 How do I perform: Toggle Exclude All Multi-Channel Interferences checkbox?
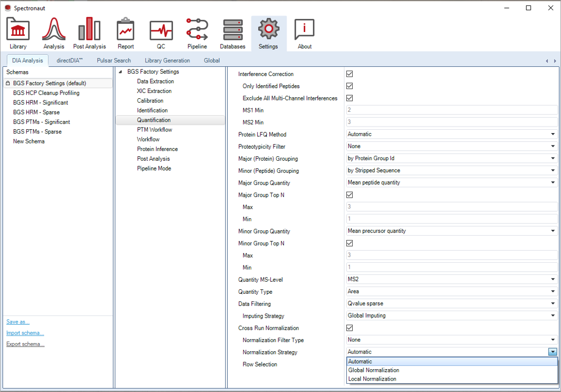click(x=350, y=98)
